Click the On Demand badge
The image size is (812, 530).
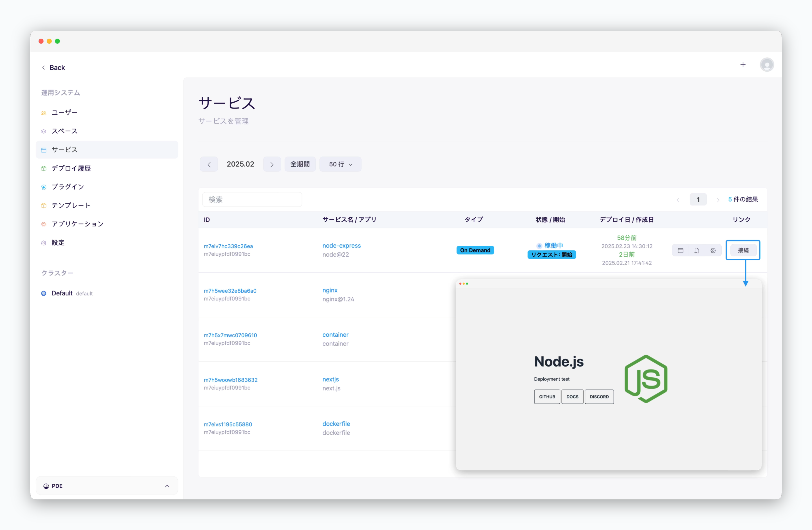coord(475,250)
